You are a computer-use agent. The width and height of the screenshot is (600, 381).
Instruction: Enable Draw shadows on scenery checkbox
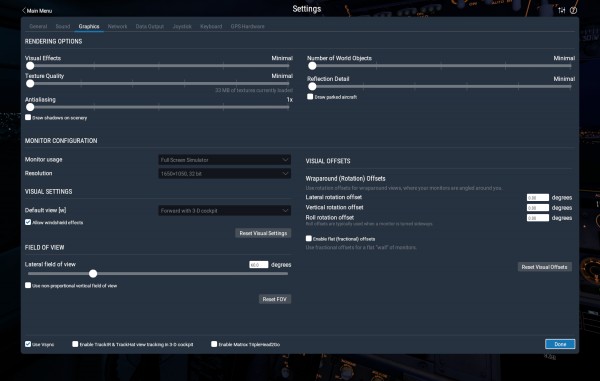tap(28, 117)
